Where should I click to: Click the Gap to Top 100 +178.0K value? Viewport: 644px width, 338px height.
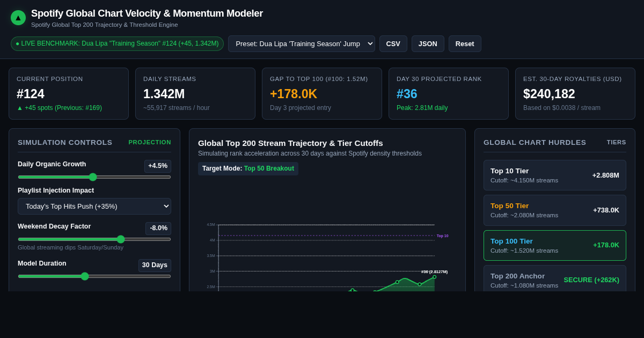[x=294, y=94]
